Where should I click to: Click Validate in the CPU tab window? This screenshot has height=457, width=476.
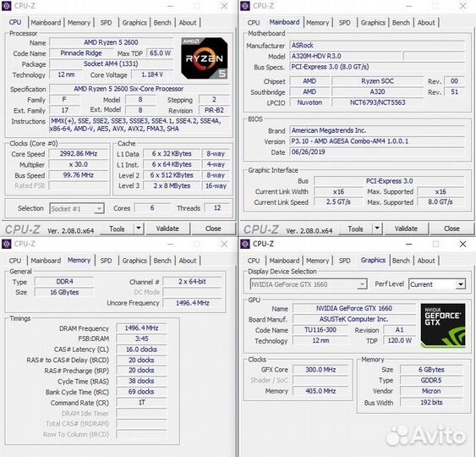tap(168, 228)
